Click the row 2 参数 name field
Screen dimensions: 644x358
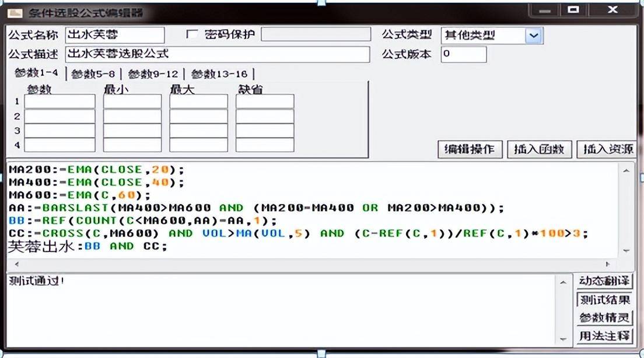click(60, 116)
